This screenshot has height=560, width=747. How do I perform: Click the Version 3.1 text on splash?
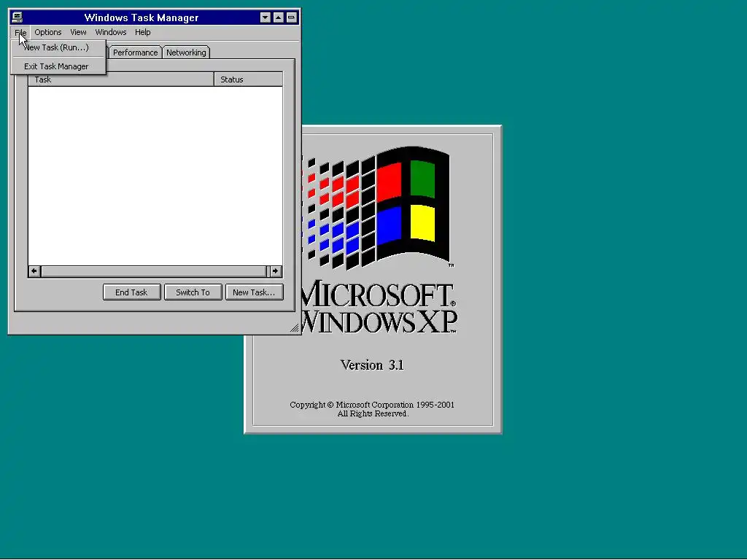[372, 365]
